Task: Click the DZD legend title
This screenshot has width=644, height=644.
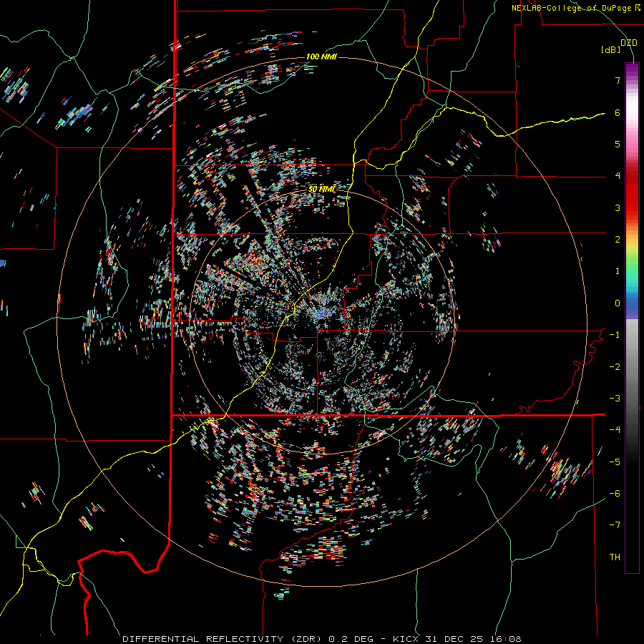Action: click(629, 43)
